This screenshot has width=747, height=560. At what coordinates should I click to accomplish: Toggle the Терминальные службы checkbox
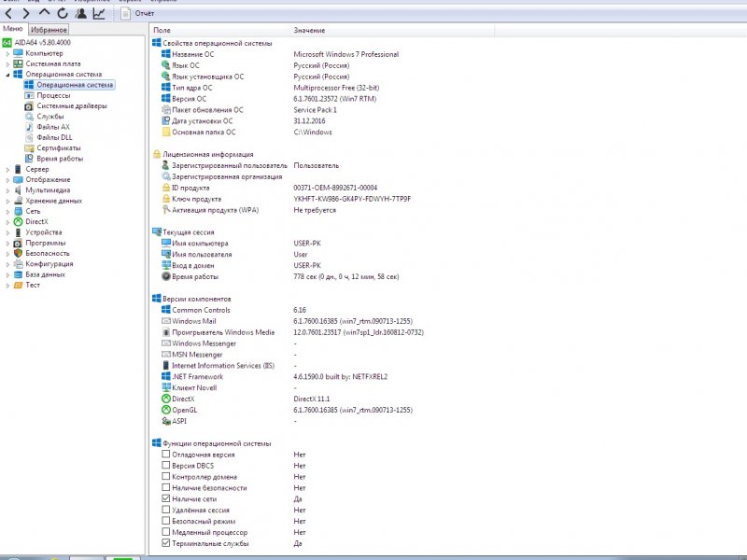pyautogui.click(x=166, y=543)
